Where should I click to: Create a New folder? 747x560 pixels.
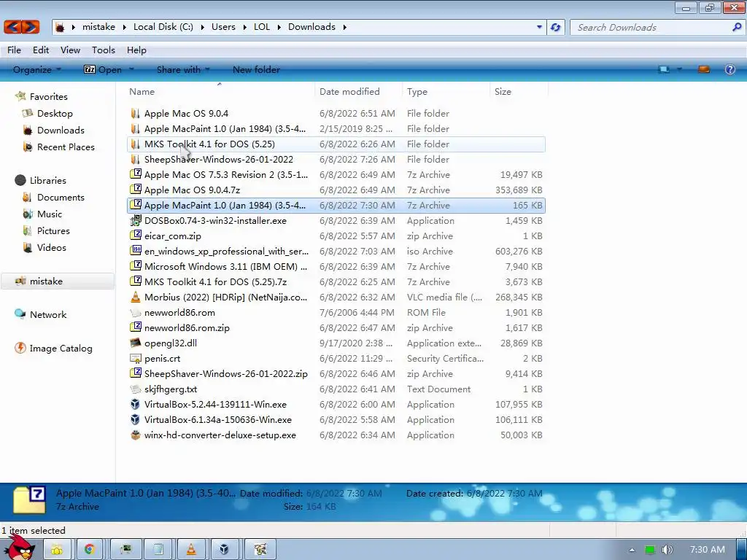click(256, 69)
